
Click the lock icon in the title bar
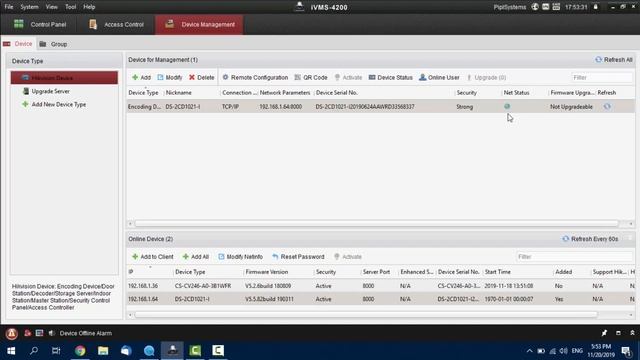click(x=596, y=7)
